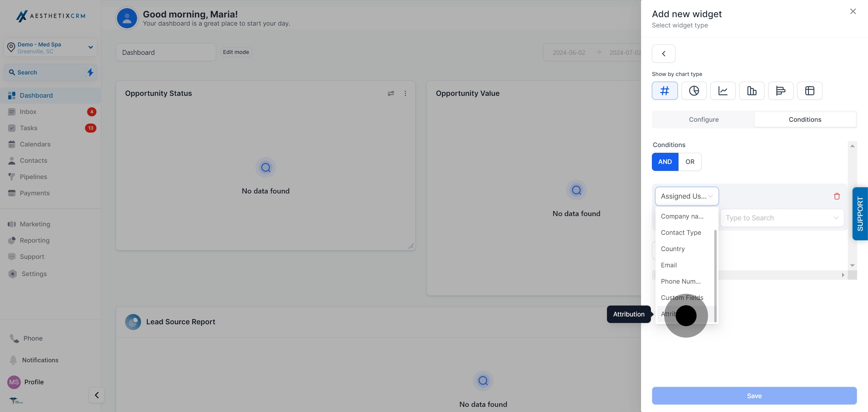868x412 pixels.
Task: Click the Save button
Action: click(754, 396)
